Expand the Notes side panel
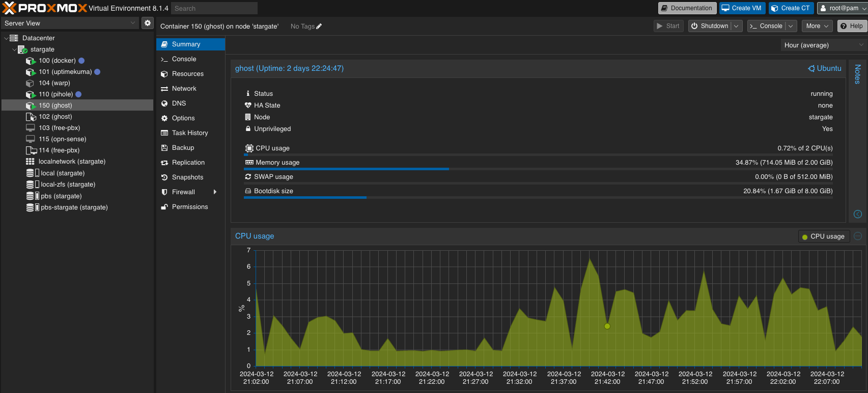The image size is (868, 393). pos(858,74)
